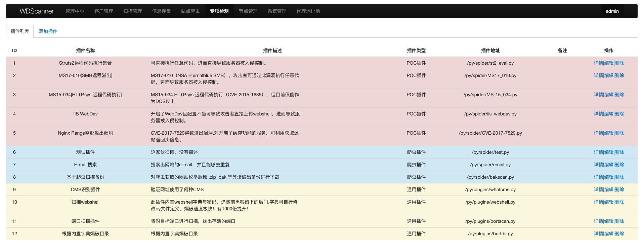This screenshot has width=644, height=243.
Task: Select the path /py/spider/CVE-2017-7529.py
Action: [490, 133]
